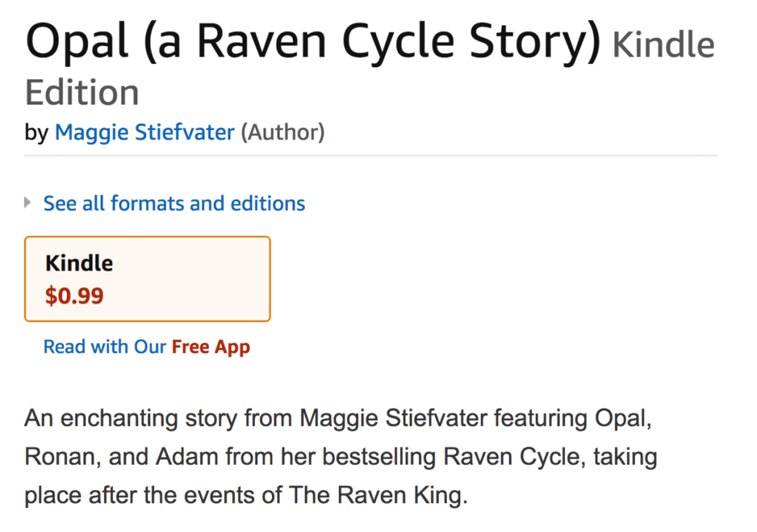Click the $0.99 price in Kindle box
The width and height of the screenshot is (757, 532).
click(x=74, y=296)
